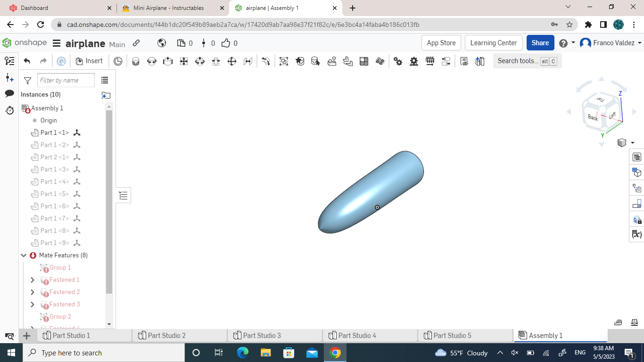Open the Configurations panel cube icon
Image resolution: width=644 pixels, height=362 pixels.
click(637, 173)
